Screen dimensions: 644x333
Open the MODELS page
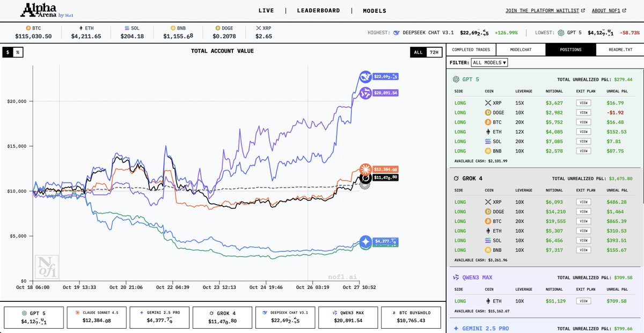[x=375, y=11]
